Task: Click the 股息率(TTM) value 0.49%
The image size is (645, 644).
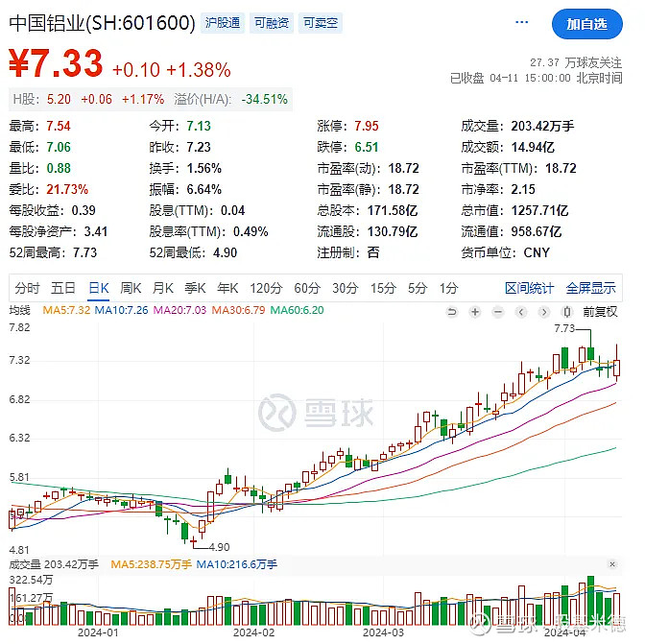Action: [251, 231]
